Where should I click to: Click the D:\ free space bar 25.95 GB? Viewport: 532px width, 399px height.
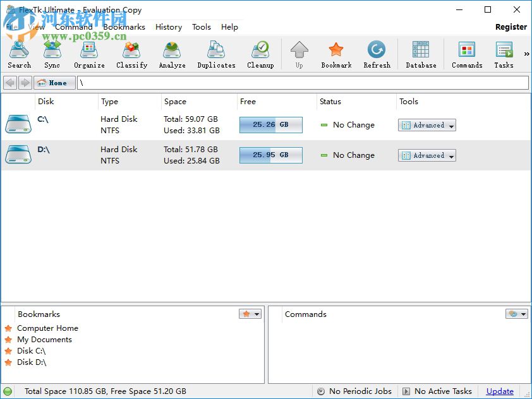click(271, 155)
